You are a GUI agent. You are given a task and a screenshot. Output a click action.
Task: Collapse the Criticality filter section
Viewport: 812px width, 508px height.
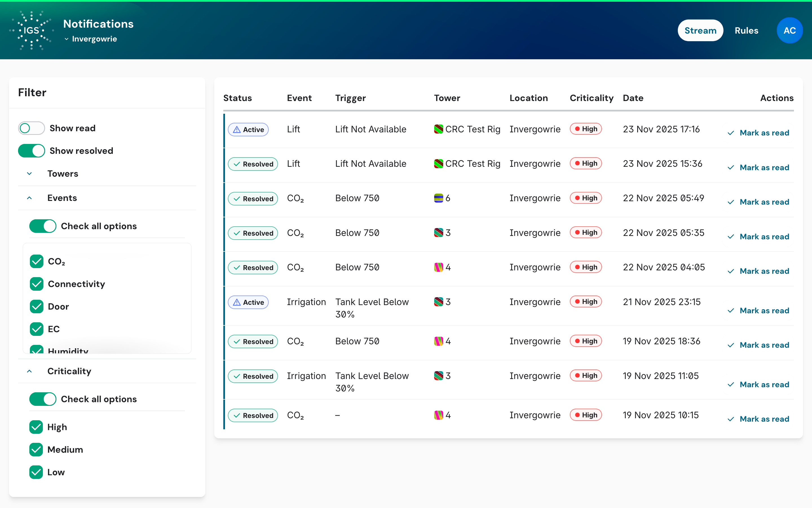click(107, 371)
